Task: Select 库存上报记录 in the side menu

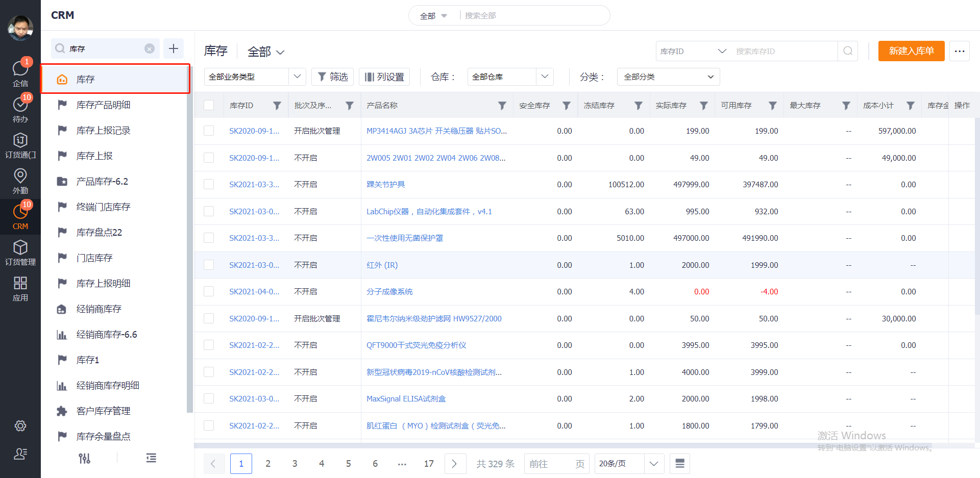Action: coord(115,130)
